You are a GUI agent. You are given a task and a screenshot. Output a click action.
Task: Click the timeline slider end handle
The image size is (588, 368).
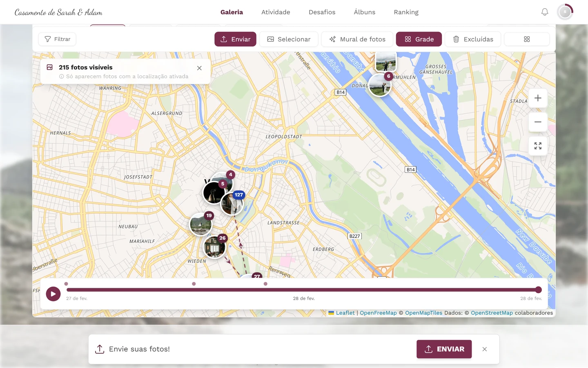pyautogui.click(x=539, y=290)
